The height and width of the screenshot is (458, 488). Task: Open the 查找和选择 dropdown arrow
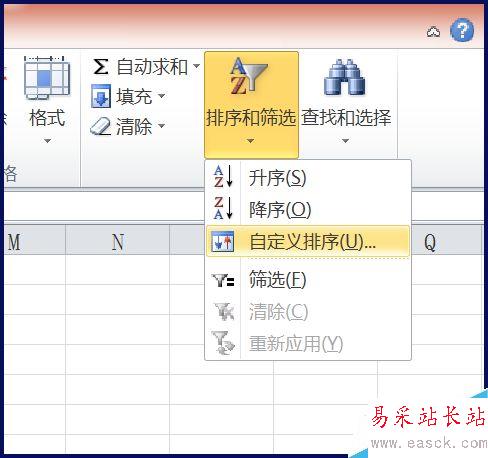click(346, 141)
